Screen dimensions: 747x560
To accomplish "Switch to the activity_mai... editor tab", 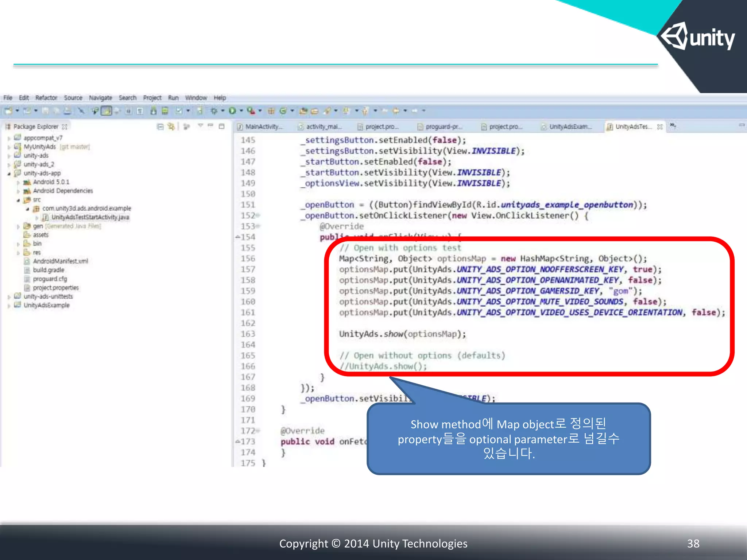I will click(320, 127).
